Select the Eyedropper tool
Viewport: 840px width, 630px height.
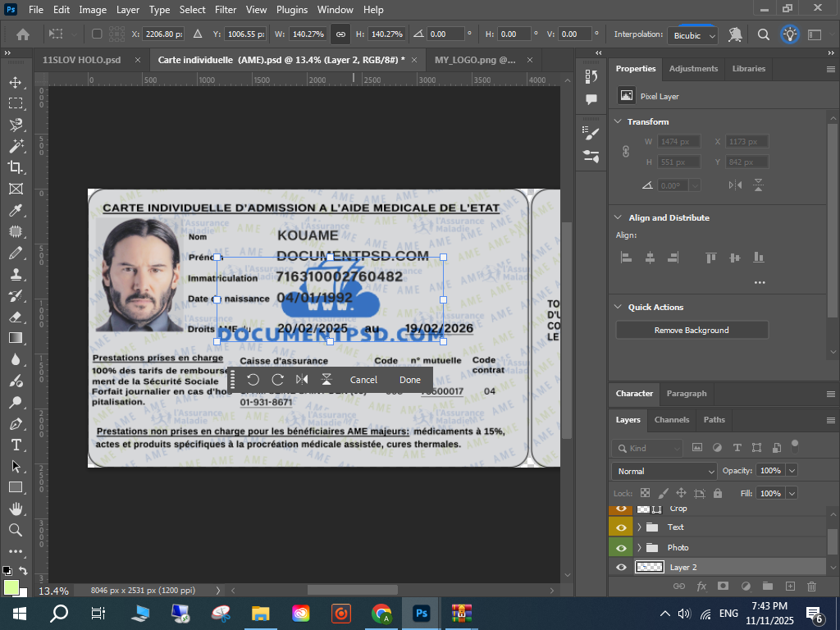tap(15, 211)
